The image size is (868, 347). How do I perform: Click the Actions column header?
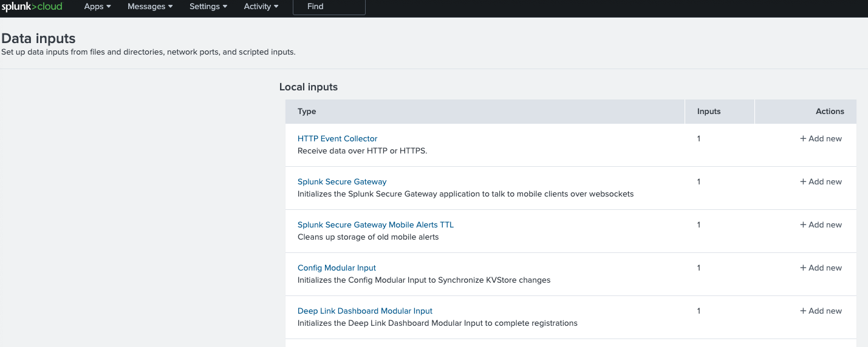click(830, 112)
